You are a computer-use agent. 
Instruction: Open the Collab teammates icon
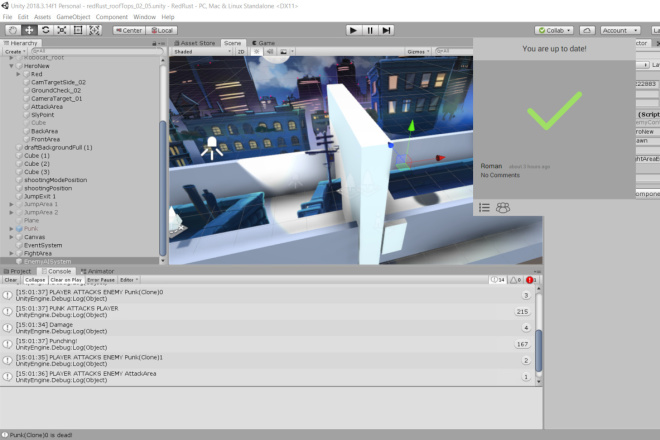tap(503, 208)
